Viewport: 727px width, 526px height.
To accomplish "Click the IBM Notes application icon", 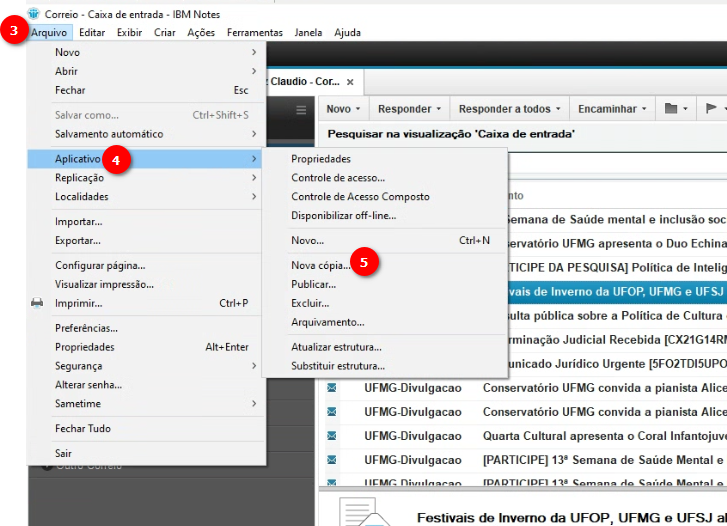I will (33, 14).
